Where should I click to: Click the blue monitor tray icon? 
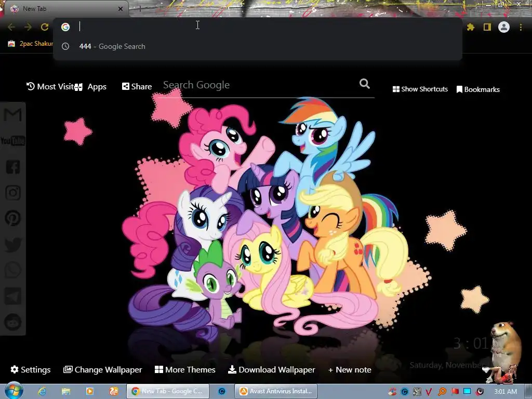(x=467, y=392)
